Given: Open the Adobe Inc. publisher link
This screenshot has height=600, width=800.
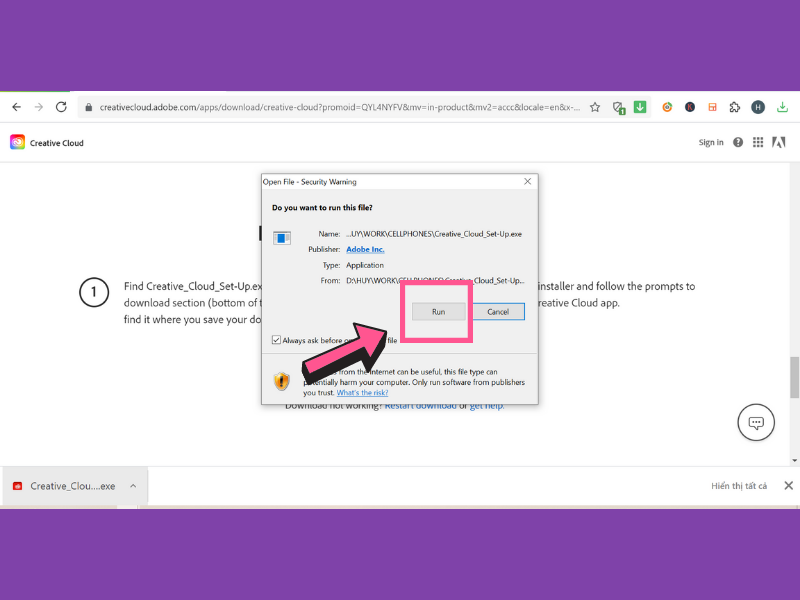Looking at the screenshot, I should coord(365,249).
